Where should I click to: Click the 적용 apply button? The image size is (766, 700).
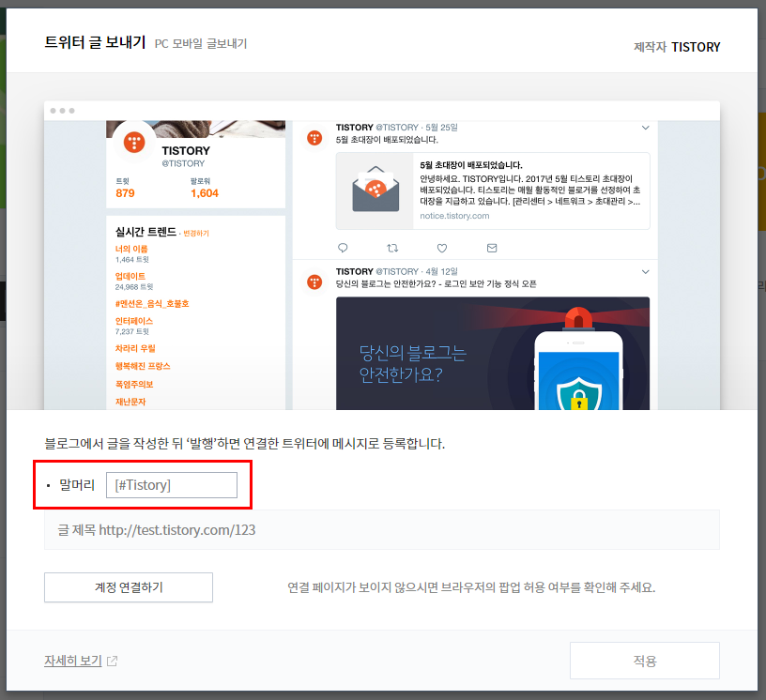644,661
